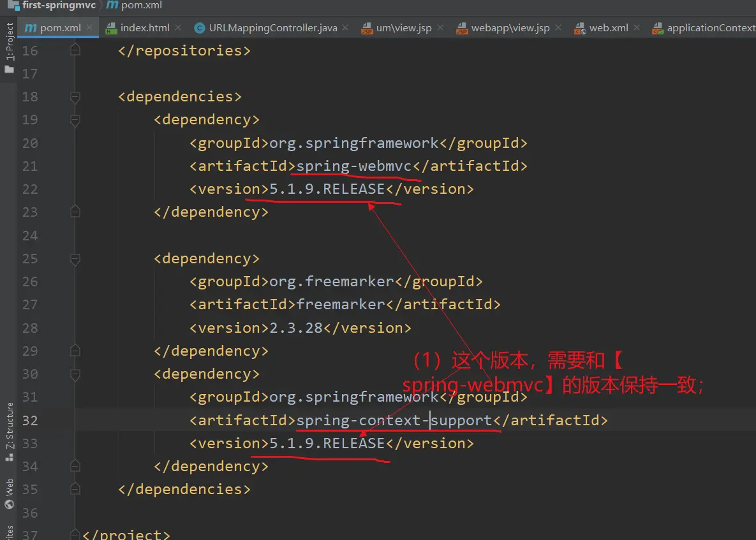This screenshot has width=756, height=540.
Task: Click fold end marker at line 35
Action: pos(75,489)
